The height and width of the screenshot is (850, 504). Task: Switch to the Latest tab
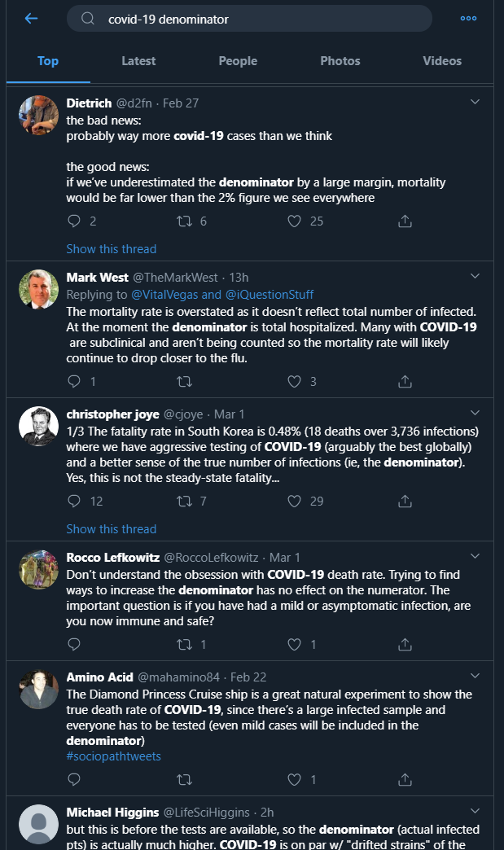[138, 61]
